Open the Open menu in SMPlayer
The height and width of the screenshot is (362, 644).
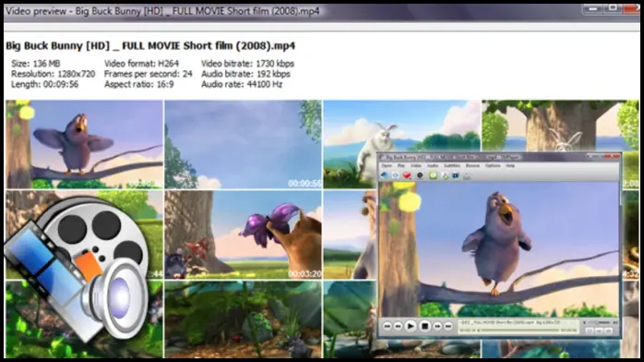point(387,165)
